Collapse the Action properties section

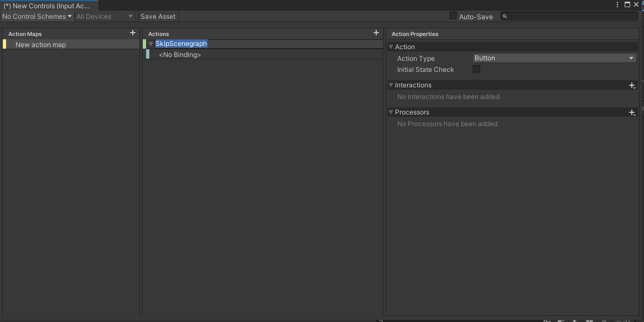tap(391, 47)
